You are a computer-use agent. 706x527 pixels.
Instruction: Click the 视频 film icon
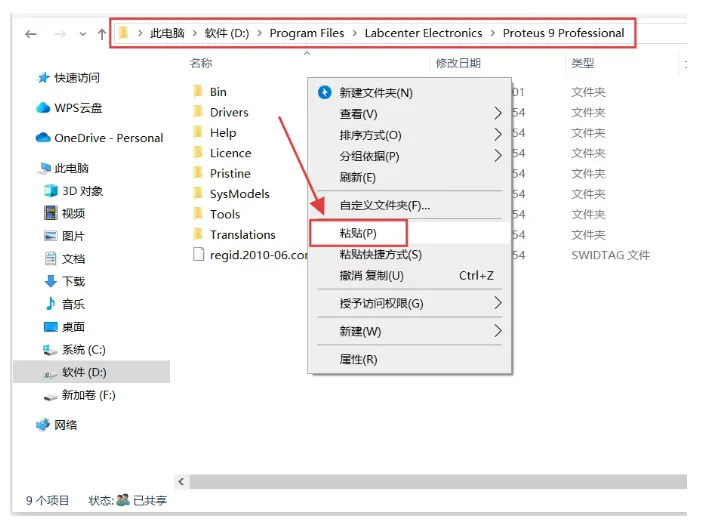[x=51, y=213]
